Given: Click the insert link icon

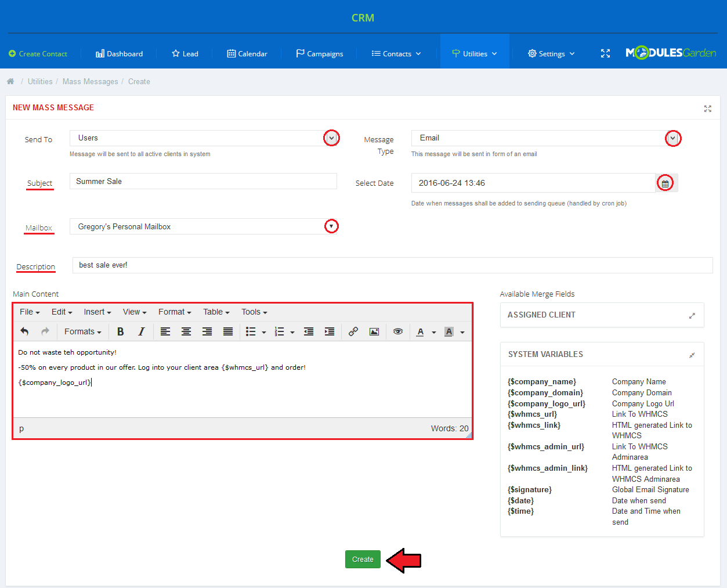Looking at the screenshot, I should pos(353,331).
